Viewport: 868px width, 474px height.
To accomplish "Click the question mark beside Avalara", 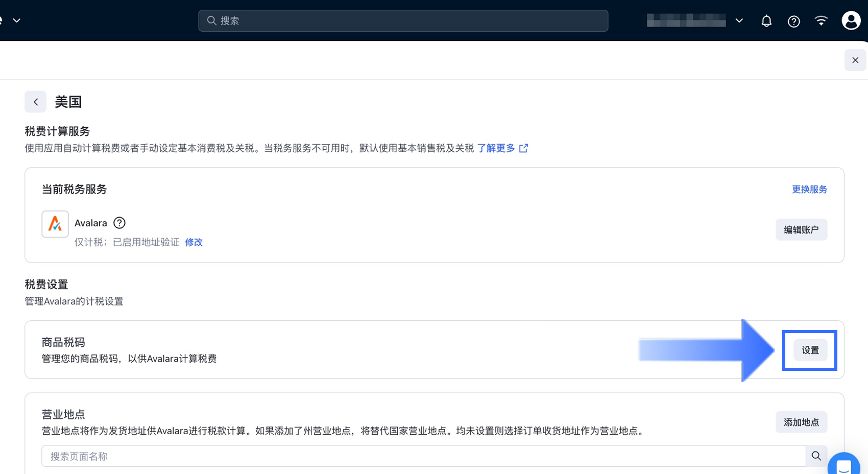I will point(119,223).
